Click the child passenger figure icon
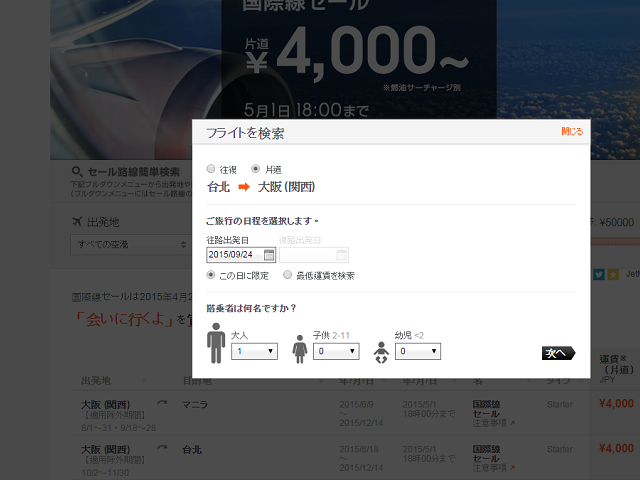Image resolution: width=640 pixels, height=480 pixels. pos(300,349)
